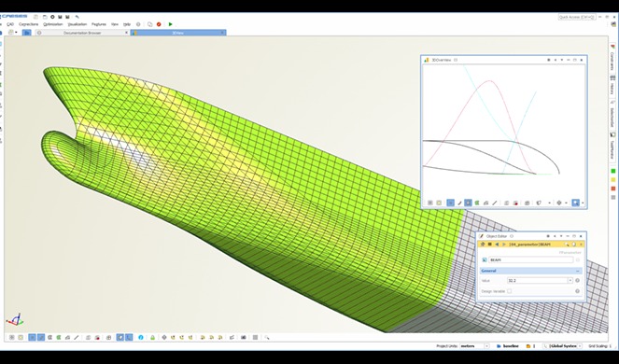Click the red-dot layer icon in bottom toolbar
The height and width of the screenshot is (364, 619).
97,338
